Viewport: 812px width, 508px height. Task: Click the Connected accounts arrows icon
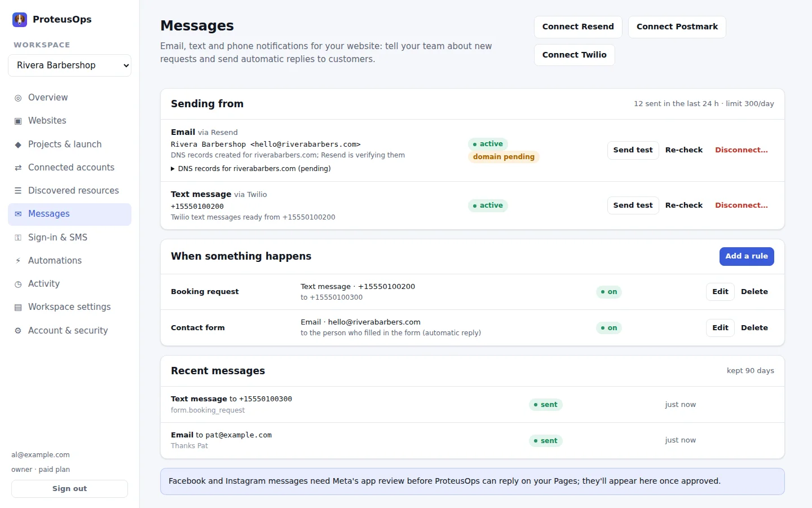tap(18, 168)
